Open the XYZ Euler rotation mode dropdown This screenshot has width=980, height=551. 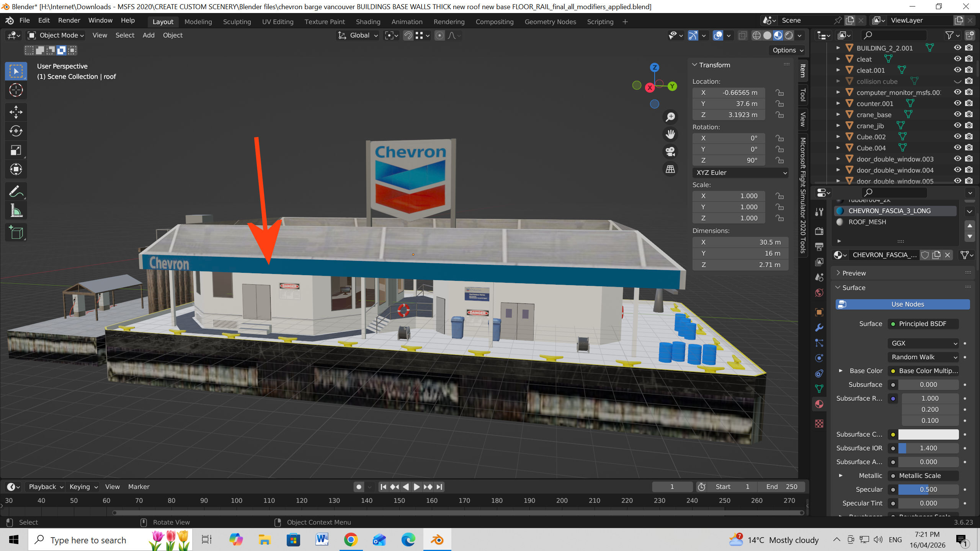pyautogui.click(x=740, y=173)
